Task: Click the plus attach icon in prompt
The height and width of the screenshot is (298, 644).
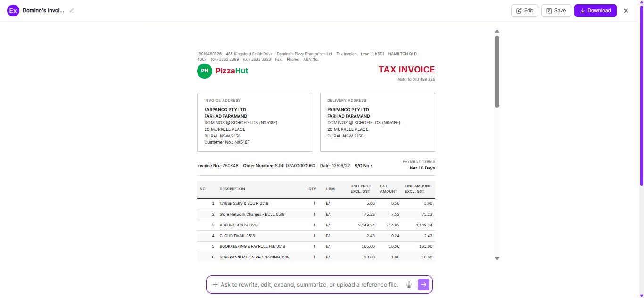Action: [x=215, y=285]
